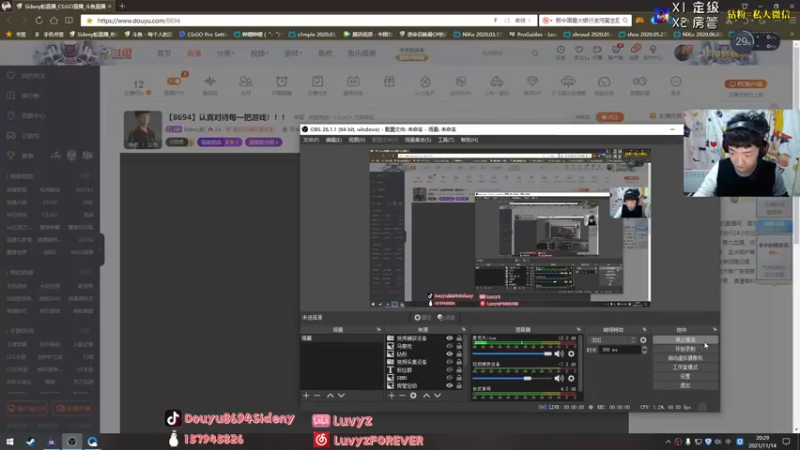The height and width of the screenshot is (450, 800).
Task: Move scene up with Scenes panel arrow
Action: [x=330, y=395]
